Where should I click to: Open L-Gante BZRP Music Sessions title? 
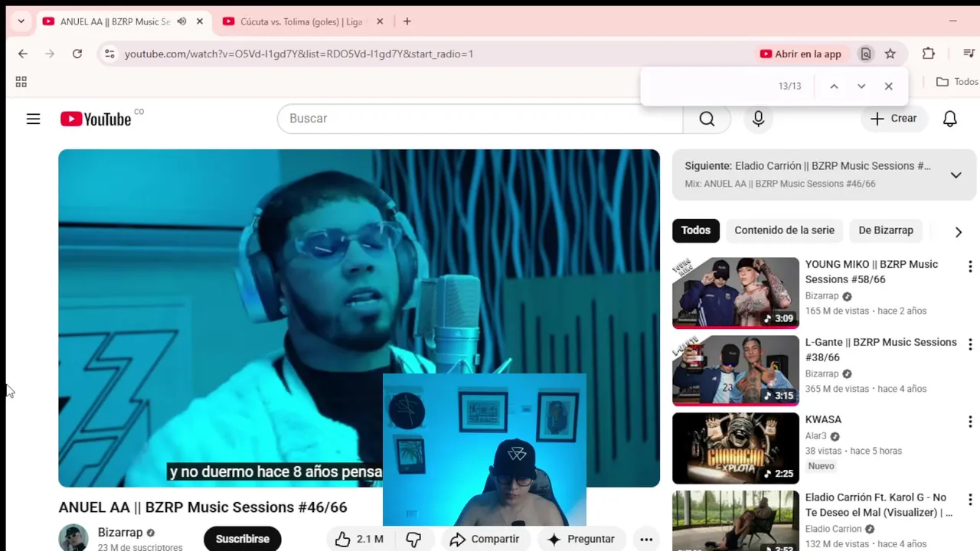coord(880,350)
